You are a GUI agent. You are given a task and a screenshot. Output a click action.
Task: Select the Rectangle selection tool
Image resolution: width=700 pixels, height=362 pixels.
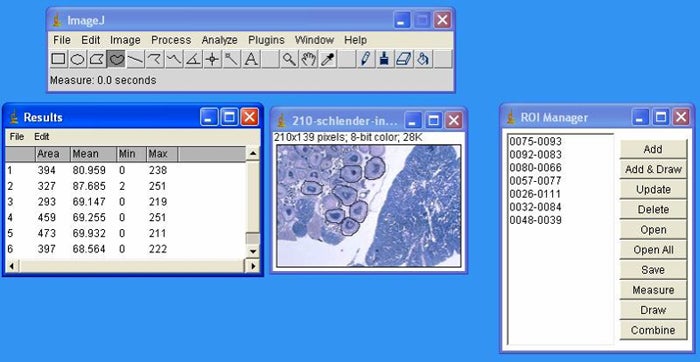point(58,59)
